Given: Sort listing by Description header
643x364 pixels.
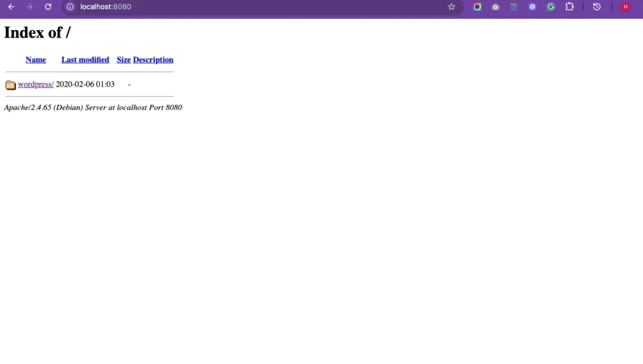Looking at the screenshot, I should (x=153, y=60).
